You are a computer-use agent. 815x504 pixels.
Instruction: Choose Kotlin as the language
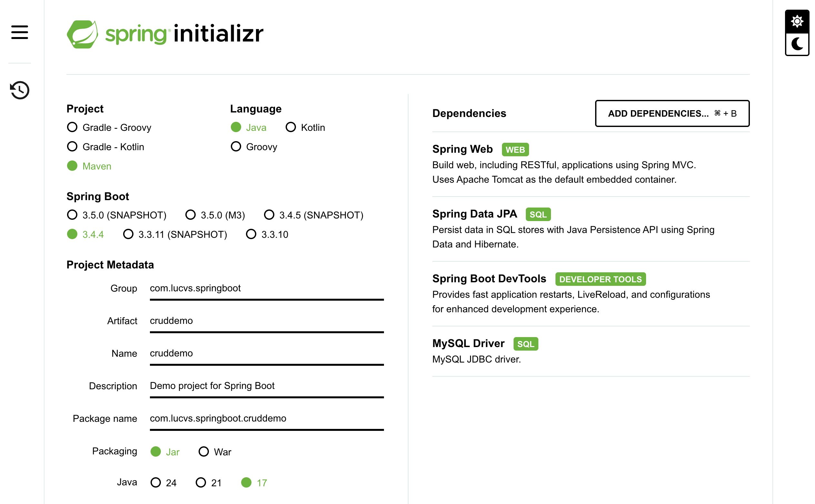[291, 127]
